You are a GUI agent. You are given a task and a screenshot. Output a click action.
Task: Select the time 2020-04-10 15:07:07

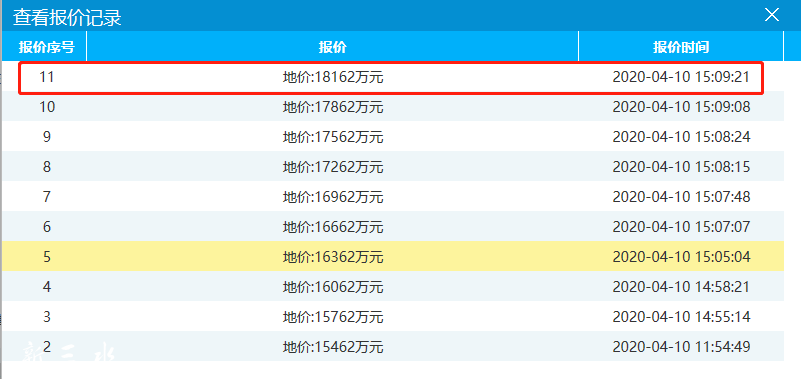point(681,226)
